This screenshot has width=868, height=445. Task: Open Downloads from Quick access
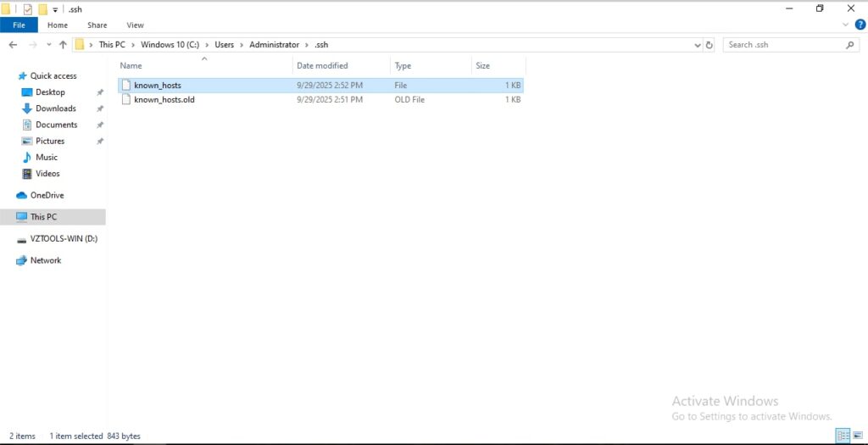[x=55, y=108]
